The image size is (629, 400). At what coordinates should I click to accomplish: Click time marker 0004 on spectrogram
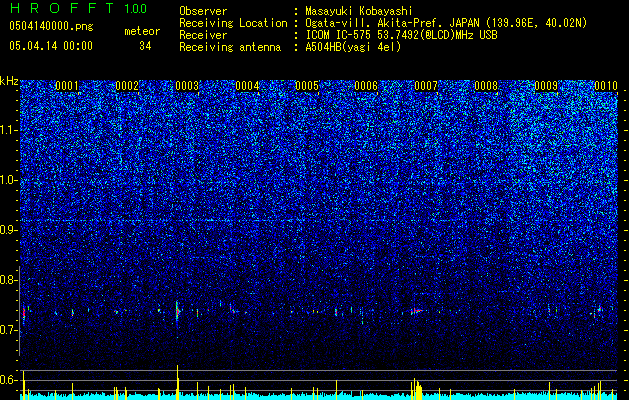[247, 86]
